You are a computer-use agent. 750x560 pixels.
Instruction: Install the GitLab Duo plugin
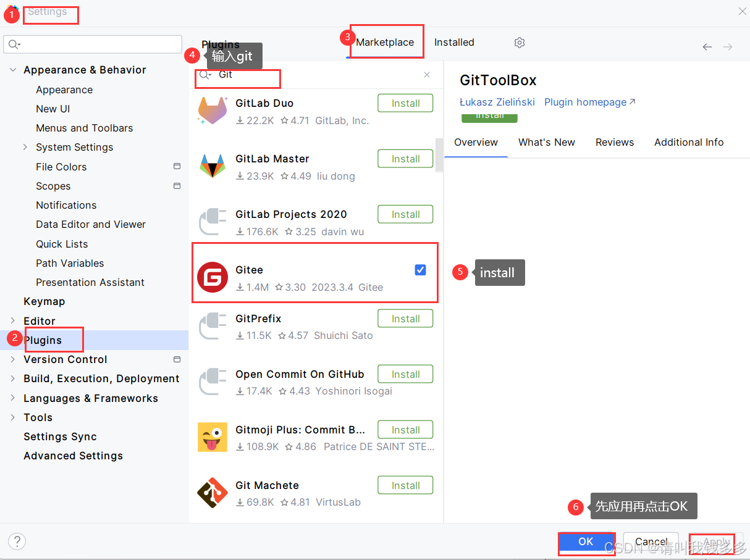[405, 103]
